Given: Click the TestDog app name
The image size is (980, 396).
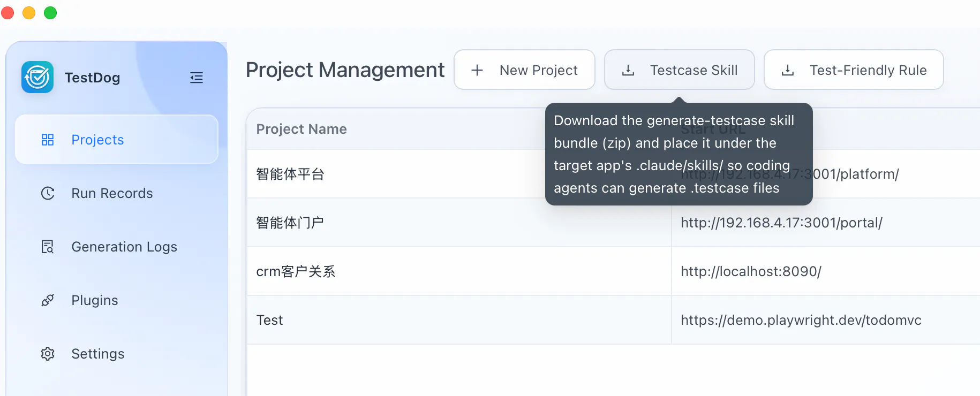Looking at the screenshot, I should 92,78.
